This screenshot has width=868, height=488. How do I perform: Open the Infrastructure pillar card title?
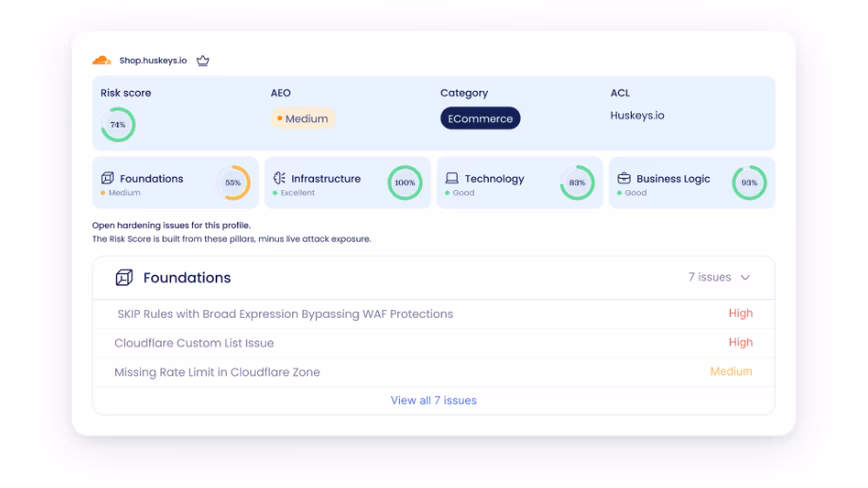(326, 179)
